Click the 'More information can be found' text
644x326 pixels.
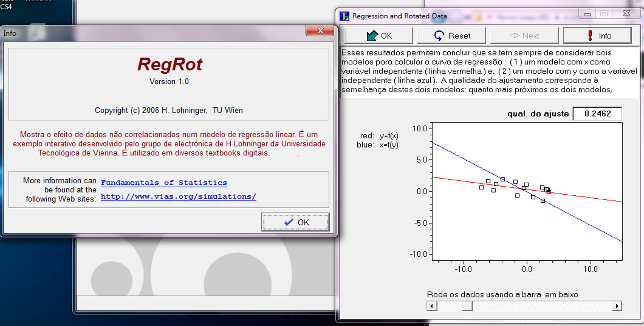(x=60, y=190)
